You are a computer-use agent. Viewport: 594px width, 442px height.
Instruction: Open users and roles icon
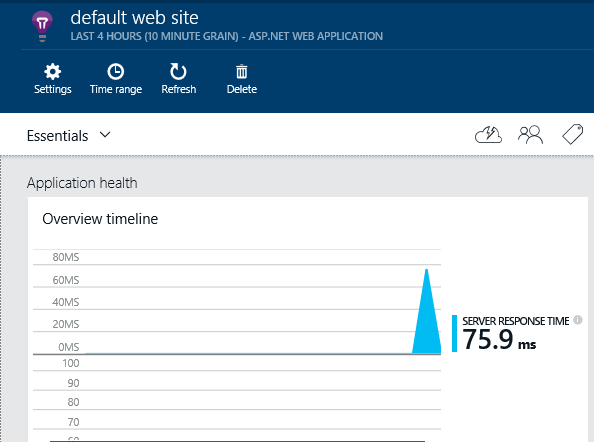[x=530, y=135]
